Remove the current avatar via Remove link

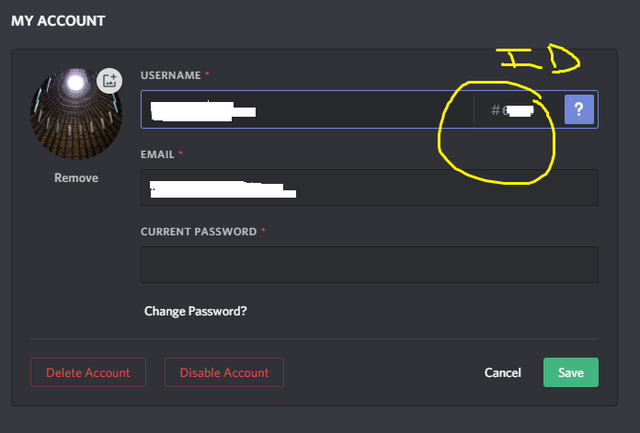pyautogui.click(x=76, y=178)
